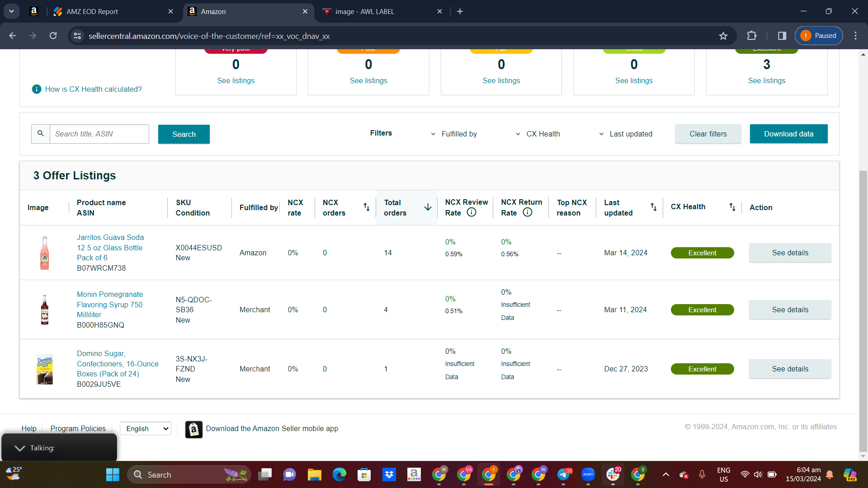Click the Clear filters button
Image resolution: width=868 pixels, height=488 pixels.
tap(708, 134)
